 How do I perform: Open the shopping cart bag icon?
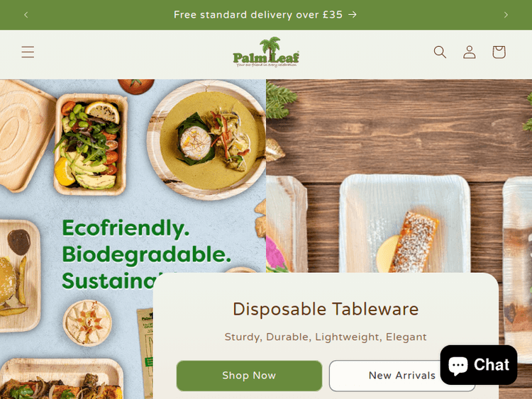(x=499, y=52)
